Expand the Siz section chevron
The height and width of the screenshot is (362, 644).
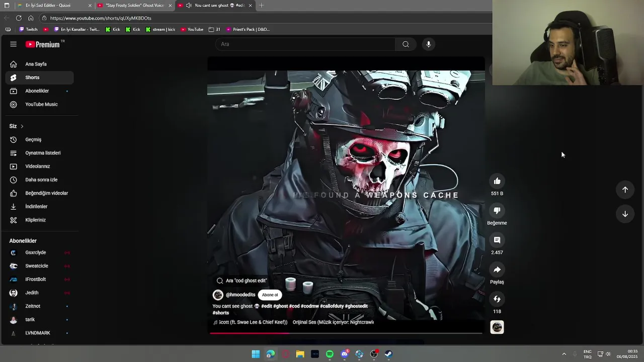coord(22,126)
